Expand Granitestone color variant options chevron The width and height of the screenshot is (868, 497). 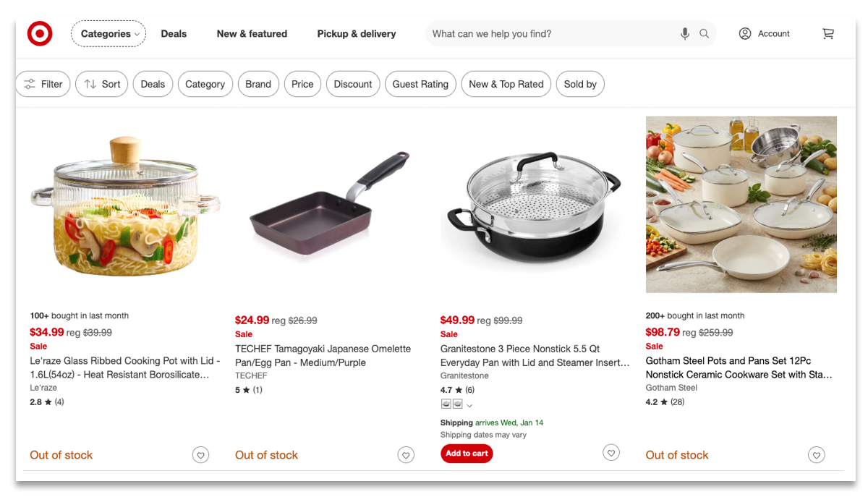coord(469,405)
